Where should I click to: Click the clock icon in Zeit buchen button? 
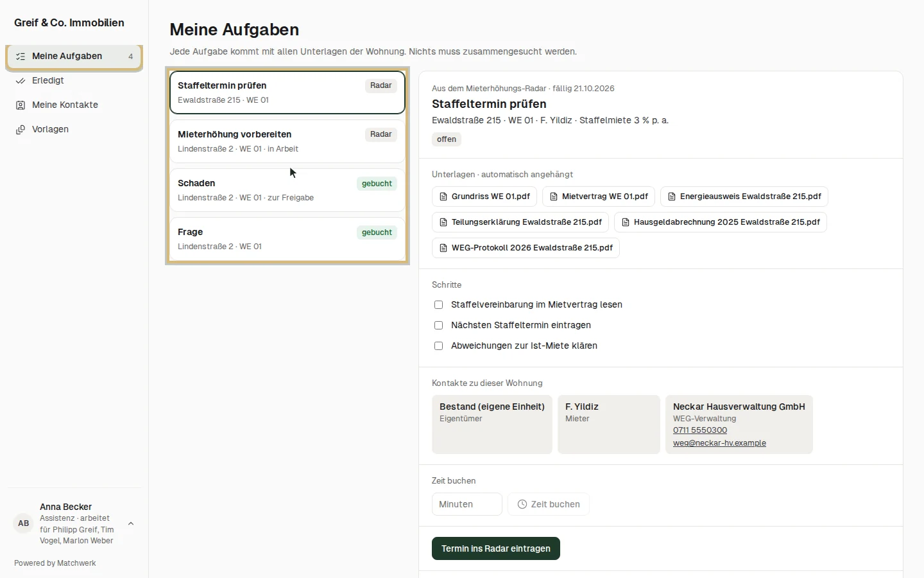[x=522, y=504]
